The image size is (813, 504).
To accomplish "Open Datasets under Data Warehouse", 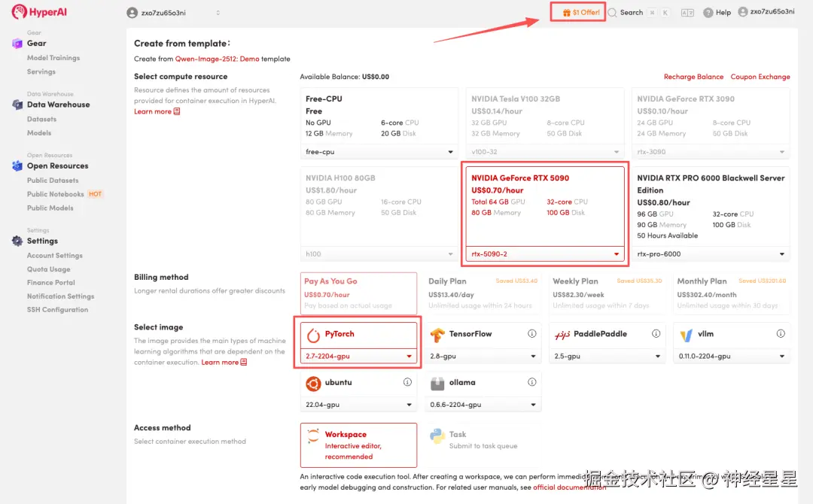I will (41, 119).
